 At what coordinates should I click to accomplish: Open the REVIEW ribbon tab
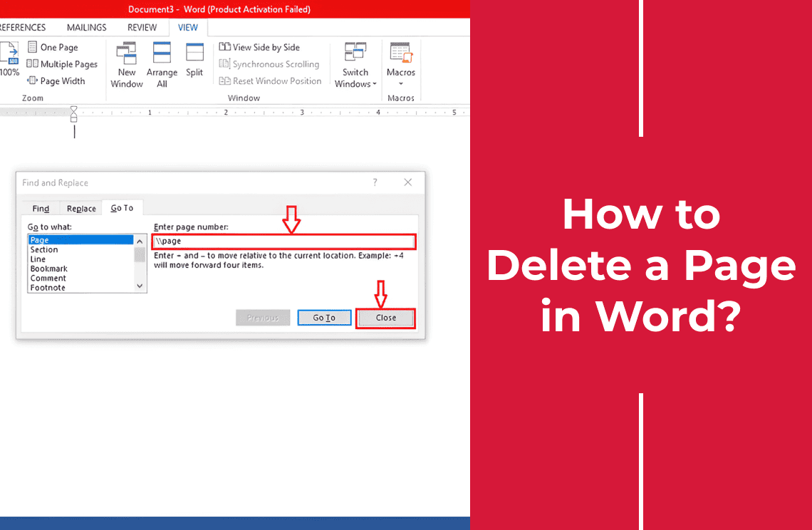pyautogui.click(x=142, y=28)
